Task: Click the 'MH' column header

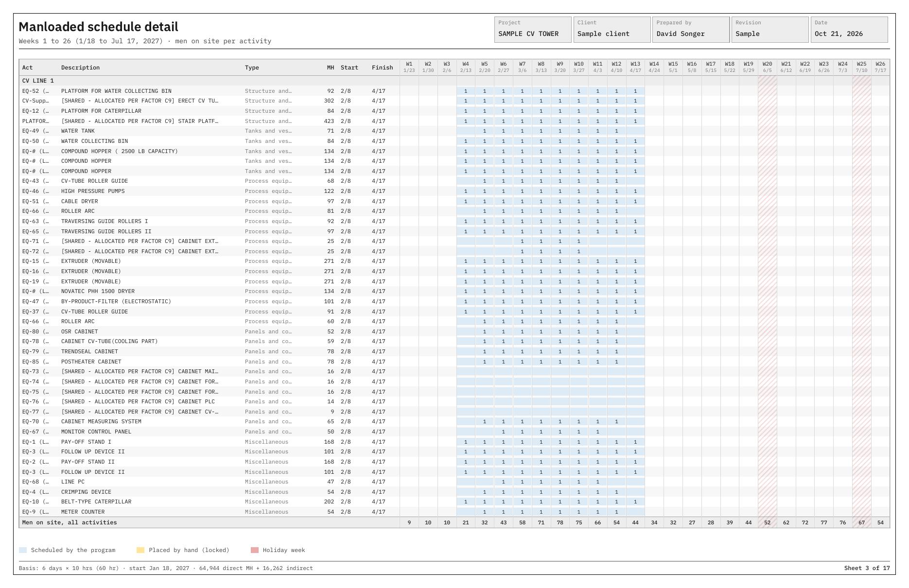Action: click(331, 68)
